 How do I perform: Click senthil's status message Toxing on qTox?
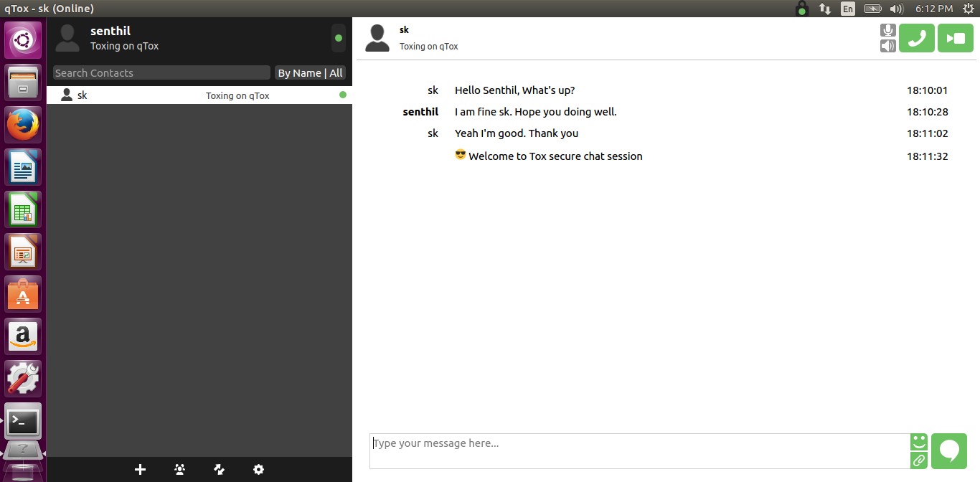(x=124, y=46)
